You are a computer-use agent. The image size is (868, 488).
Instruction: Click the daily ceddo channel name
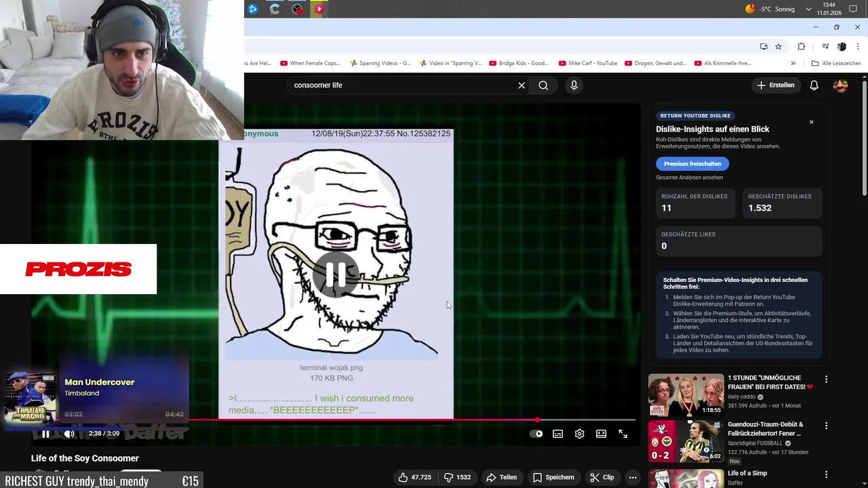(x=742, y=396)
